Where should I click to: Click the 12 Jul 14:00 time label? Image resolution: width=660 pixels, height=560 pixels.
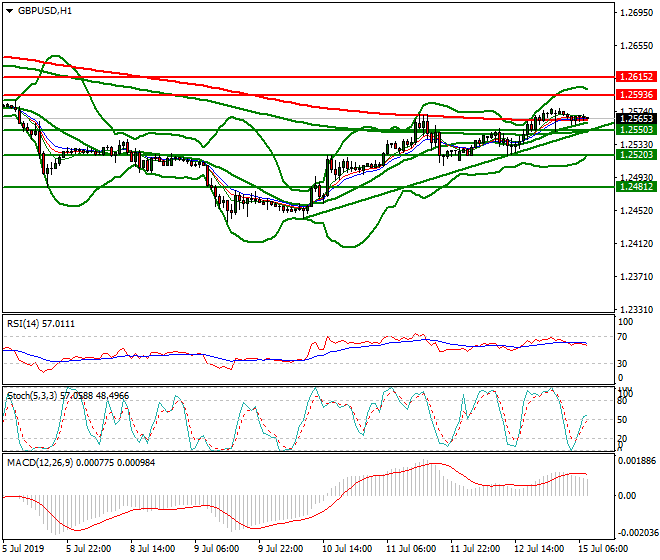(539, 549)
